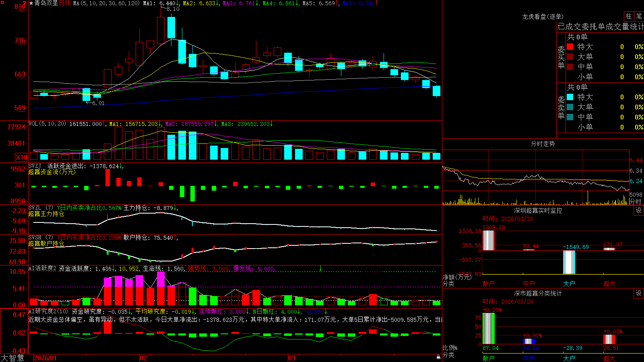Image resolution: width=644 pixels, height=362 pixels.
Task: Click the 深市超赢分类统计 panel title
Action: pyautogui.click(x=538, y=293)
